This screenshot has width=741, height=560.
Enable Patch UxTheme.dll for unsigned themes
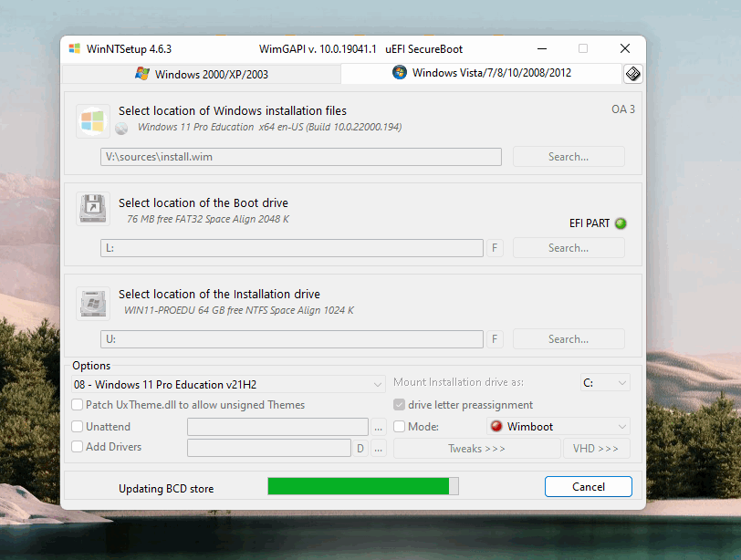77,405
